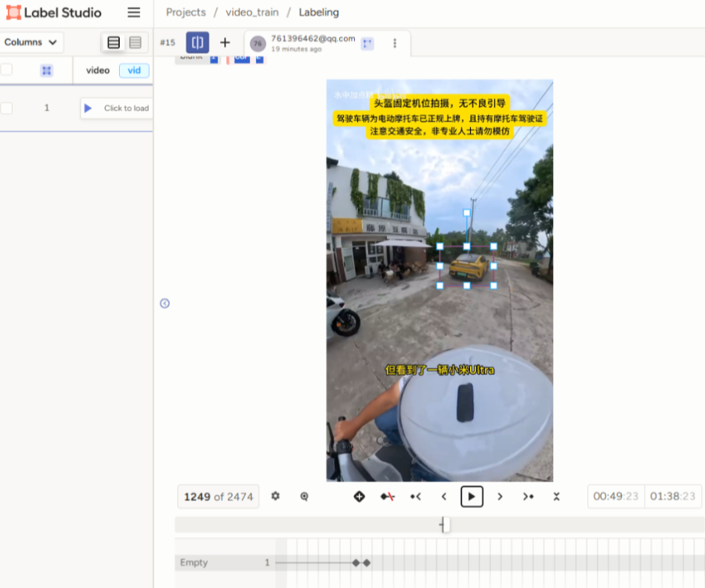This screenshot has height=588, width=705.
Task: Click the timeline seek bar handle
Action: pos(444,525)
